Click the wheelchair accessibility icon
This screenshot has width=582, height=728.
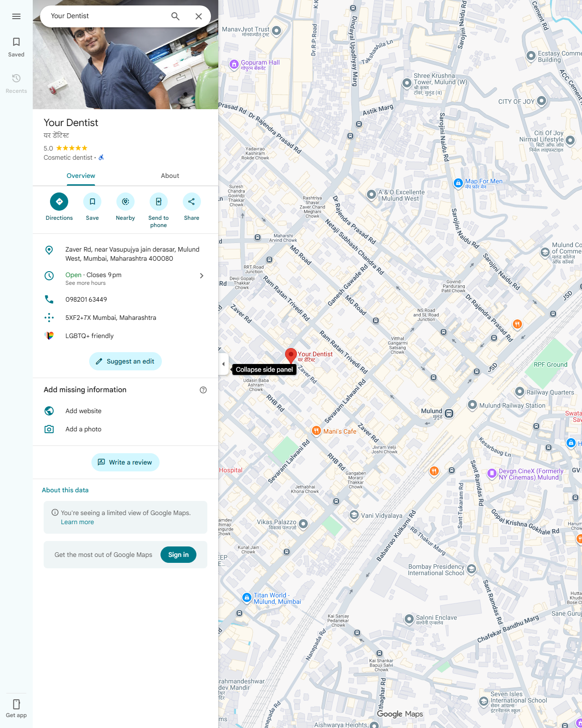pyautogui.click(x=101, y=157)
